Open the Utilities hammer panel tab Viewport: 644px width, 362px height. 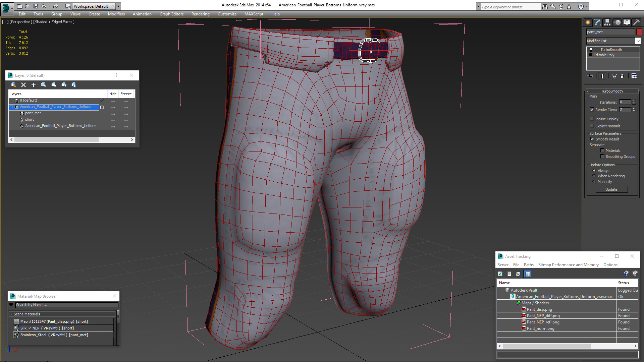[636, 22]
